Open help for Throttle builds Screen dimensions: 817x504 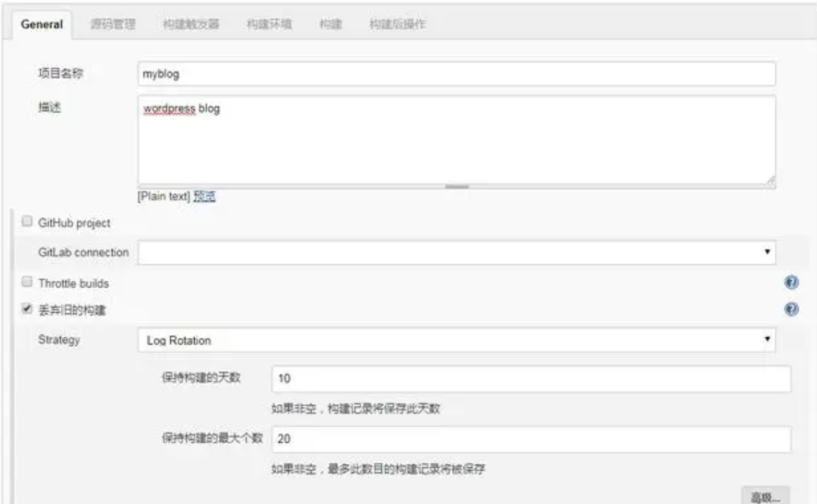tap(791, 283)
